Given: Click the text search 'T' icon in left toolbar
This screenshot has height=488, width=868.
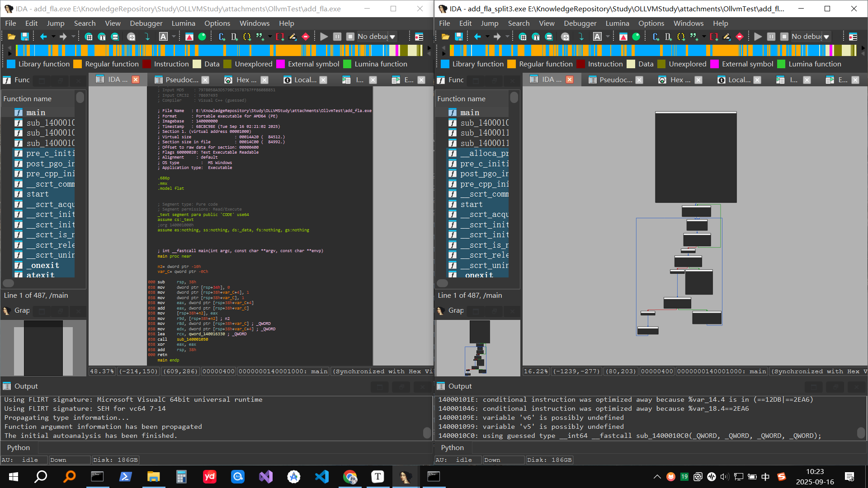Looking at the screenshot, I should [102, 37].
